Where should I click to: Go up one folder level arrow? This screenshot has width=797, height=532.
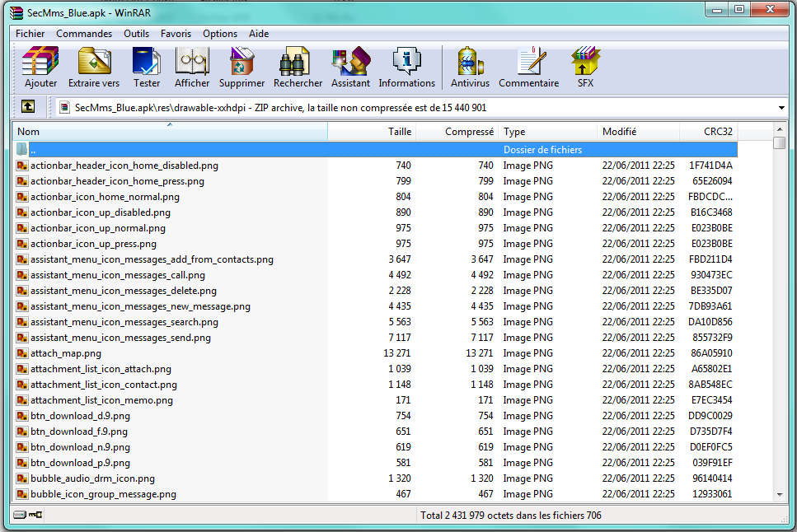pos(28,107)
